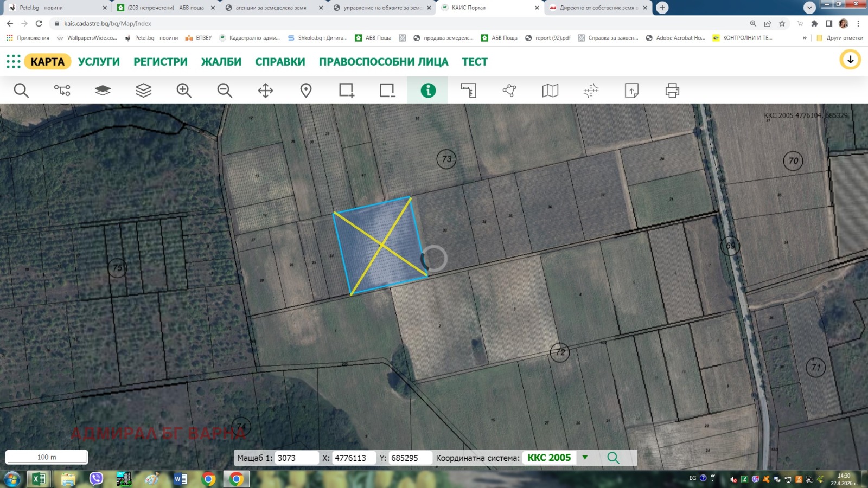Viewport: 868px width, 488px height.
Task: Open СПРАВКИ menu
Action: click(280, 62)
